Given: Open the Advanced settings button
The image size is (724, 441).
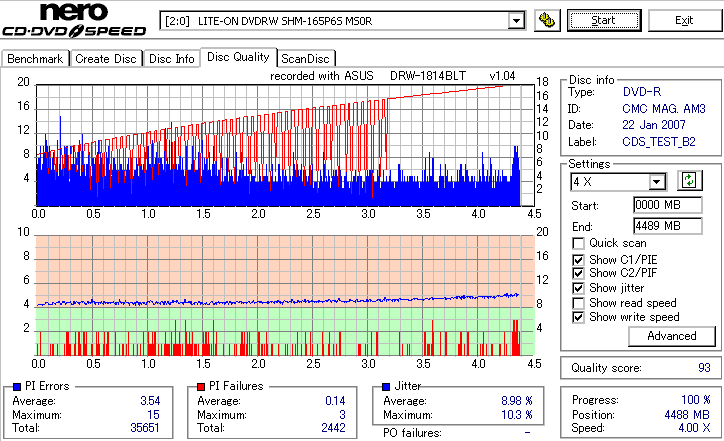Looking at the screenshot, I should pos(672,336).
